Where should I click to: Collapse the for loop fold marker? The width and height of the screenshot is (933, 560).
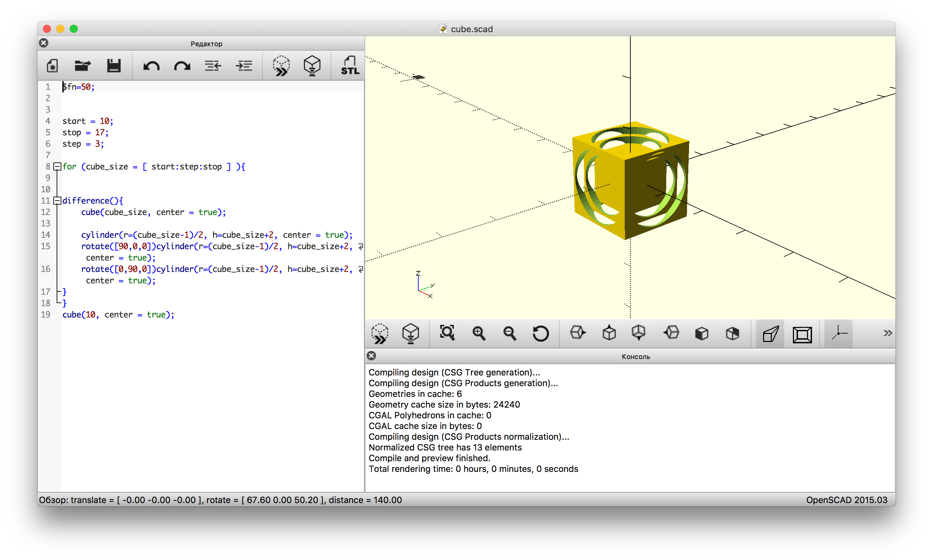[x=57, y=166]
